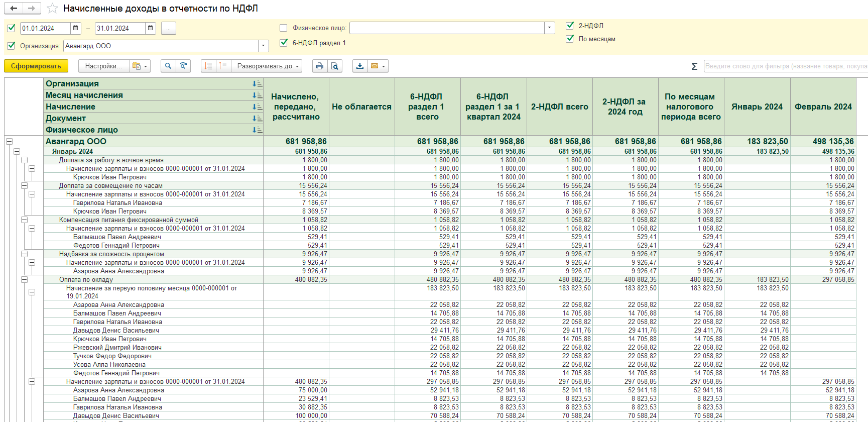This screenshot has height=422, width=868.
Task: Open Настройки... report settings
Action: [103, 66]
